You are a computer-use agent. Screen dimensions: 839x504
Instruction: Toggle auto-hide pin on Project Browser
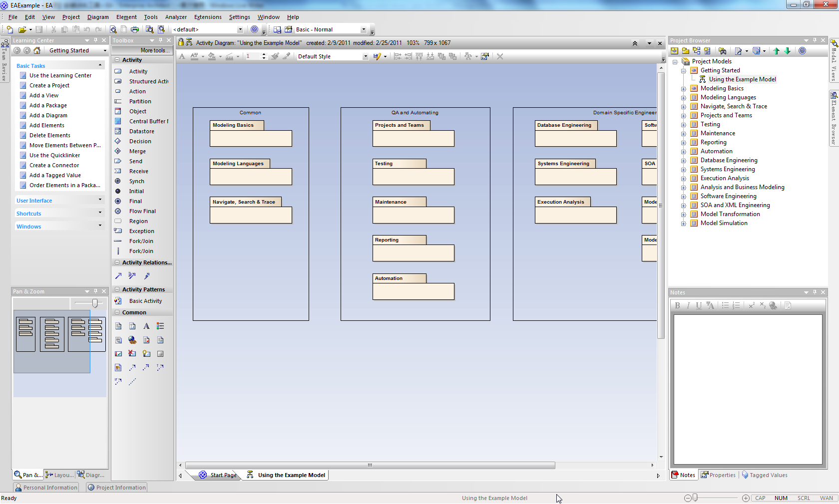point(815,40)
